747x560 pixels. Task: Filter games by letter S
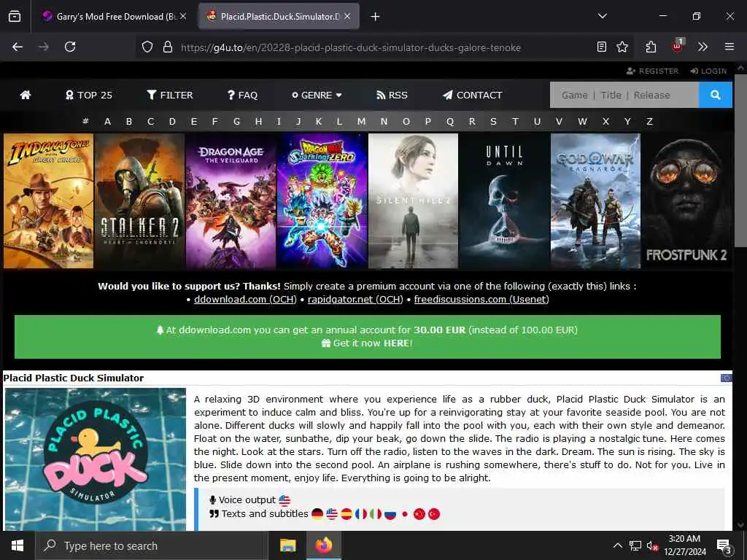[x=494, y=122]
